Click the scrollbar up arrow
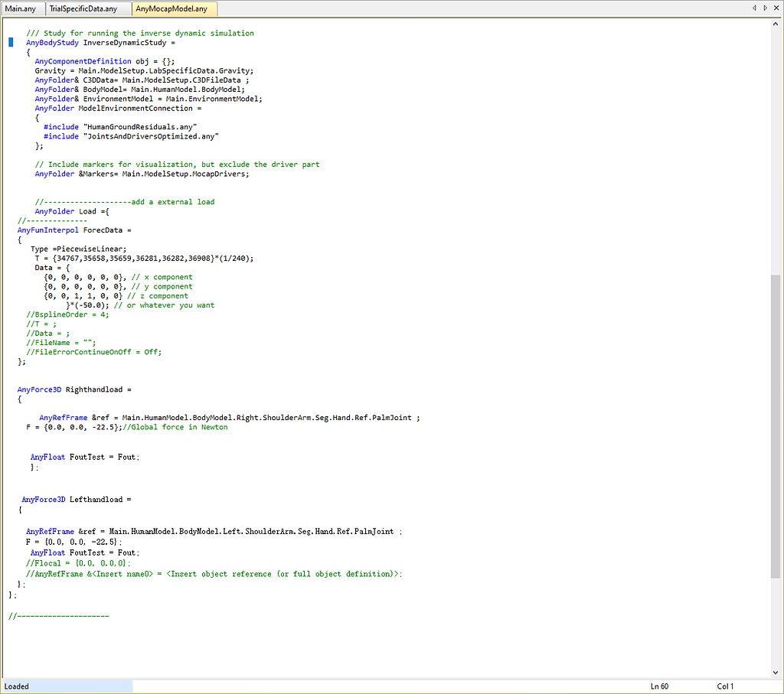This screenshot has width=784, height=694. 776,23
